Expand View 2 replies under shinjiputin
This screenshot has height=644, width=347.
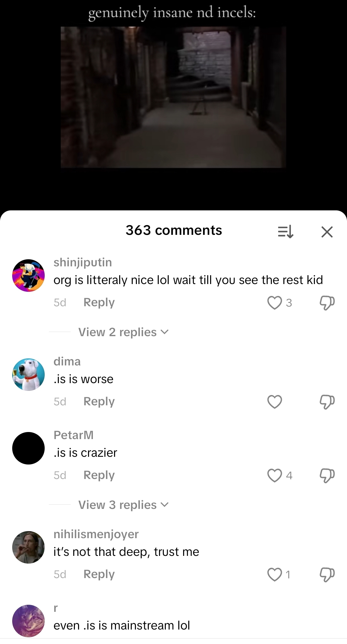[x=123, y=332]
